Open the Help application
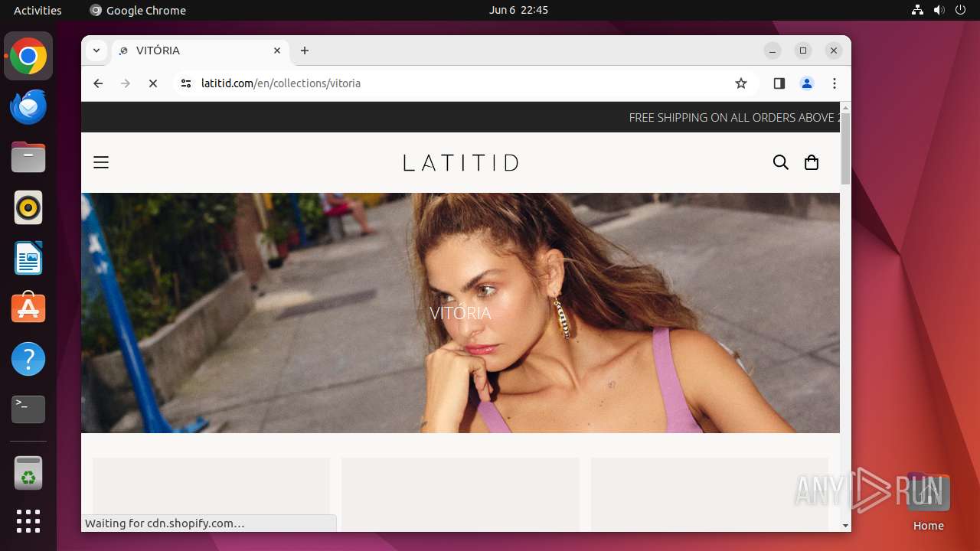The width and height of the screenshot is (980, 551). 28,359
